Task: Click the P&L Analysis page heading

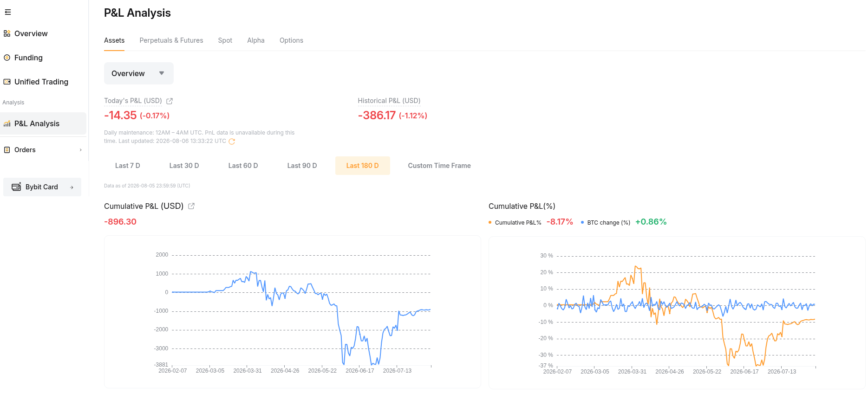Action: click(x=137, y=13)
